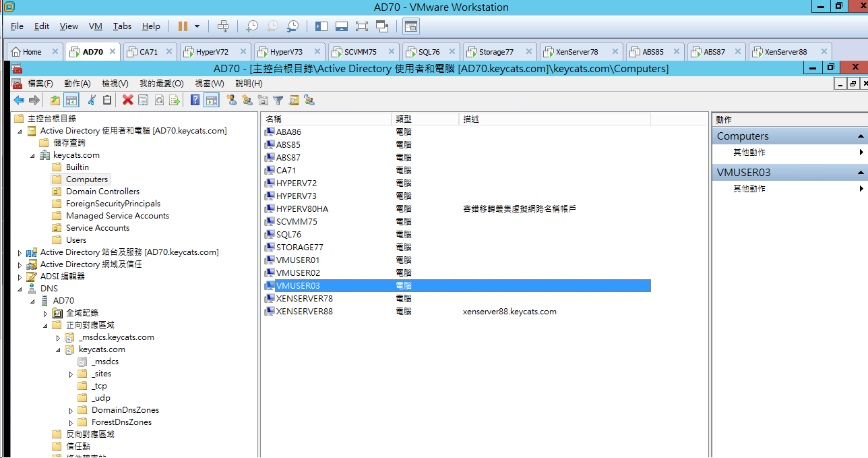Toggle the console tree pane button
Image resolution: width=868 pixels, height=458 pixels.
(71, 101)
